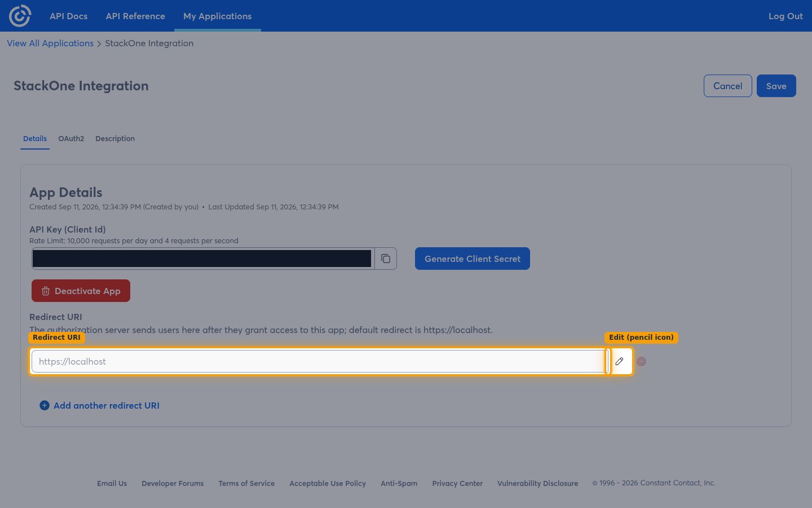Click the Deactivate App button
Viewport: 812px width, 508px height.
click(x=81, y=291)
